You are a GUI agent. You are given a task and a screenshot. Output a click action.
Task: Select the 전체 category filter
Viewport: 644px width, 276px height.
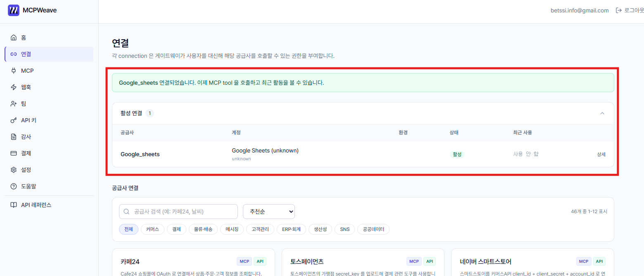coord(128,229)
